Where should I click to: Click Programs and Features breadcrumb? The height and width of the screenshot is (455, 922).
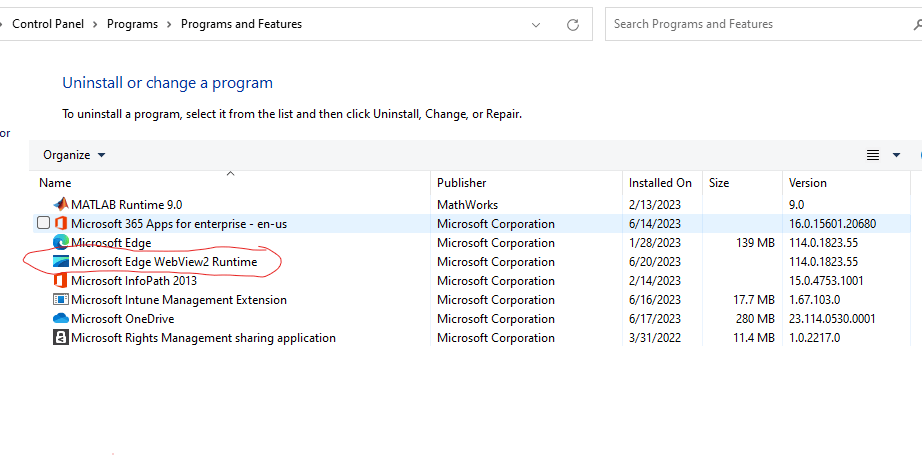pos(241,24)
